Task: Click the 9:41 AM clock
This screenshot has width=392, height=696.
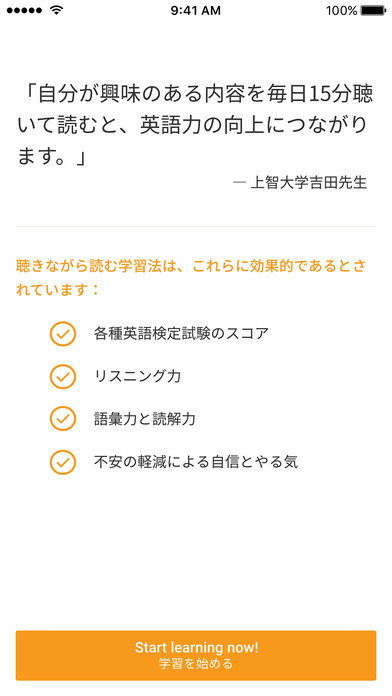Action: [195, 11]
